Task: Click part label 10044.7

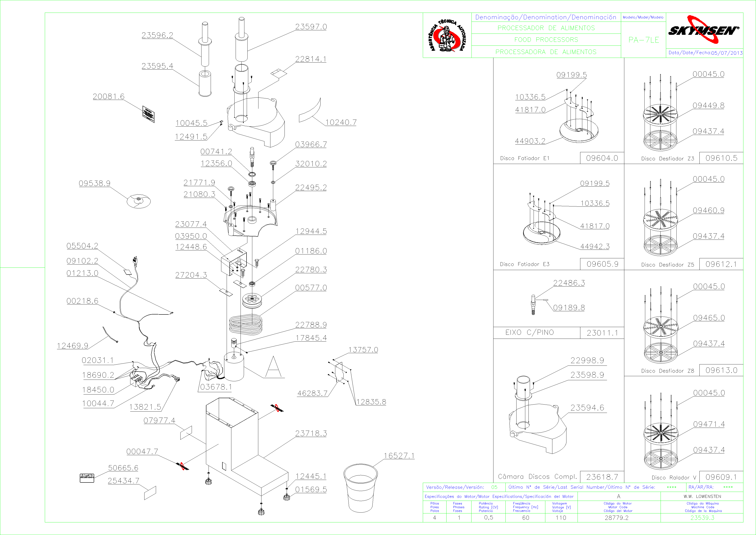Action: tap(98, 403)
